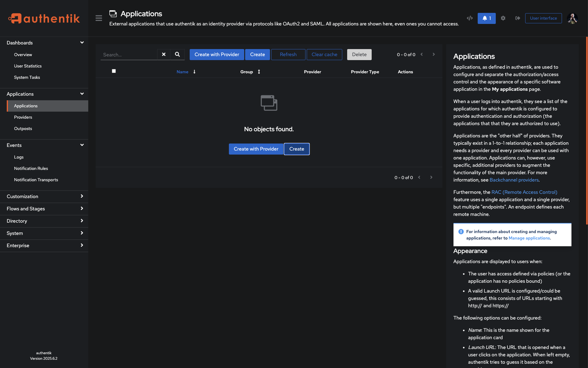Run search with magnifier icon

click(177, 55)
